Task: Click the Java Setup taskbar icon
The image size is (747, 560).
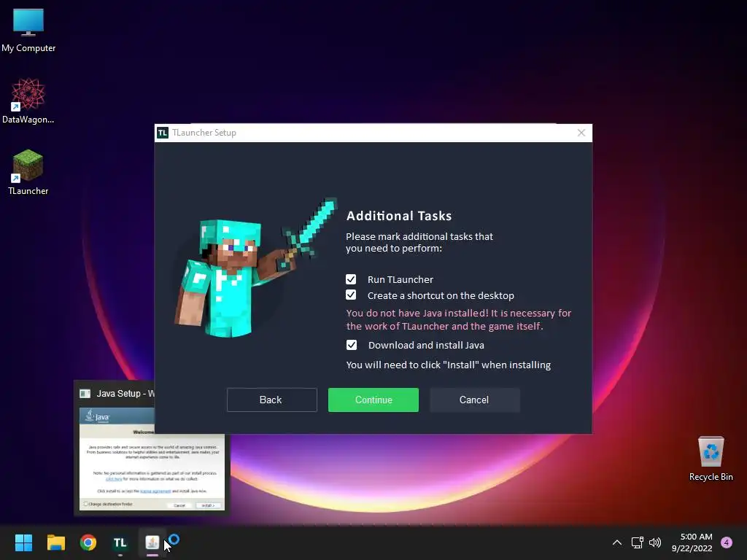Action: point(152,542)
